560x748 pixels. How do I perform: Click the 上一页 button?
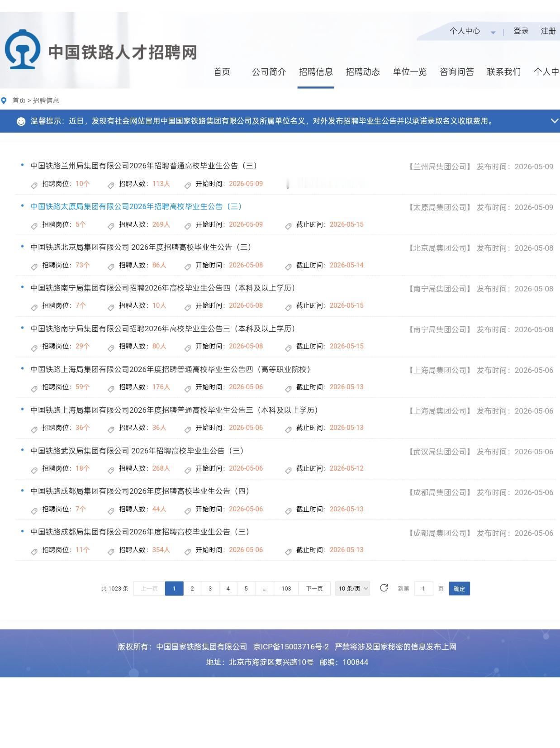pos(149,588)
